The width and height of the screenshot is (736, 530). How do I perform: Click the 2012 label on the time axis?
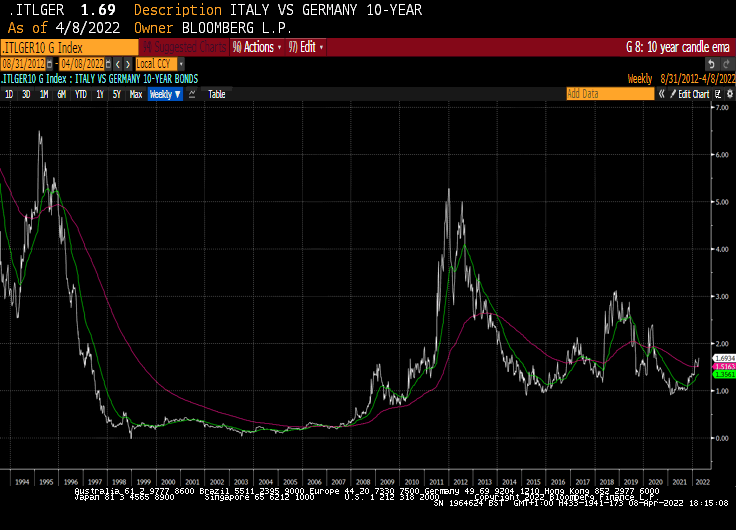[460, 482]
